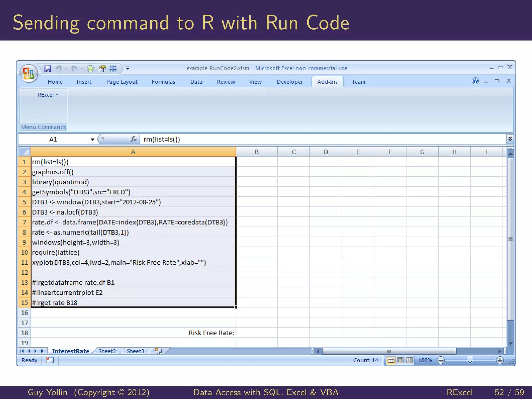532x399 pixels.
Task: Select row 12 header
Action: click(24, 272)
